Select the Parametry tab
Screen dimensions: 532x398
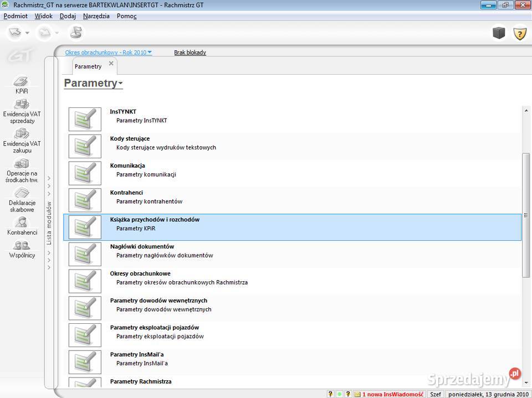point(88,66)
